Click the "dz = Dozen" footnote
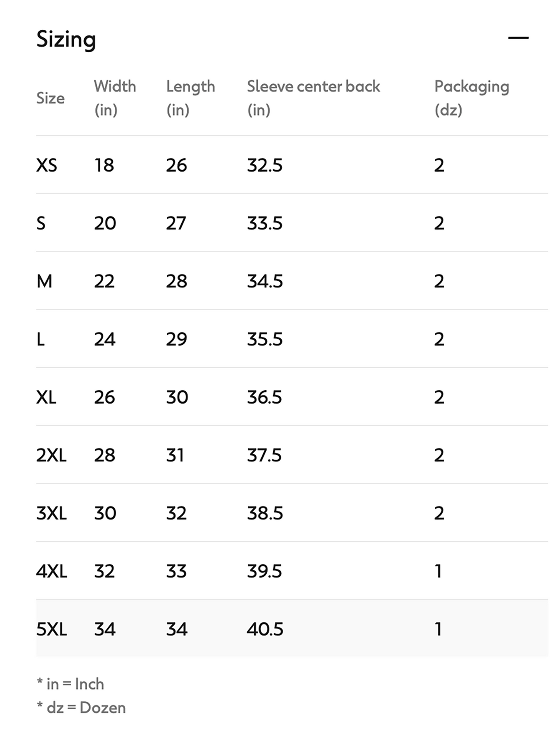560x735 pixels. (x=81, y=708)
